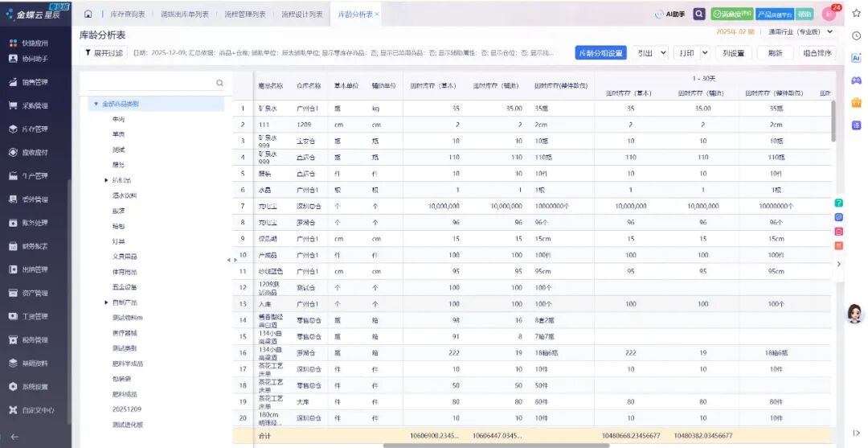868x448 pixels.
Task: Open 财务报表 module in sidebar
Action: point(30,246)
